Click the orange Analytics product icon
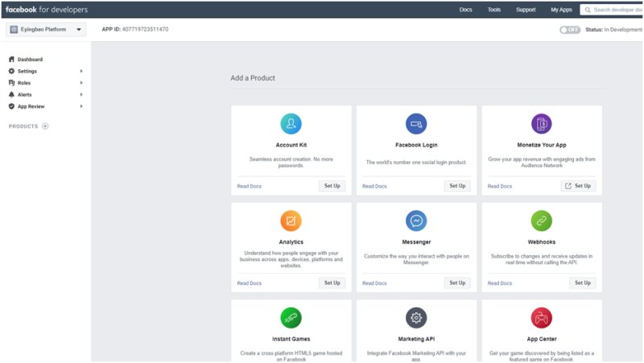644x363 pixels. pos(291,221)
